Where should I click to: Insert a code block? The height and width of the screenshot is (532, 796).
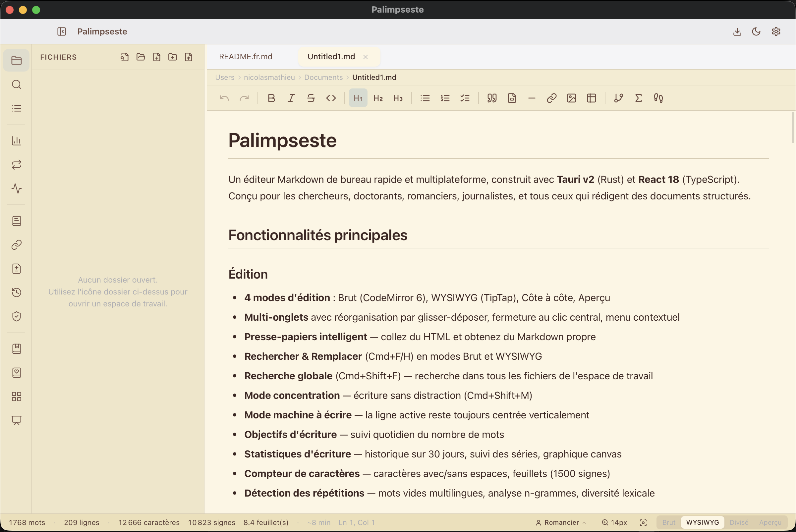click(512, 98)
